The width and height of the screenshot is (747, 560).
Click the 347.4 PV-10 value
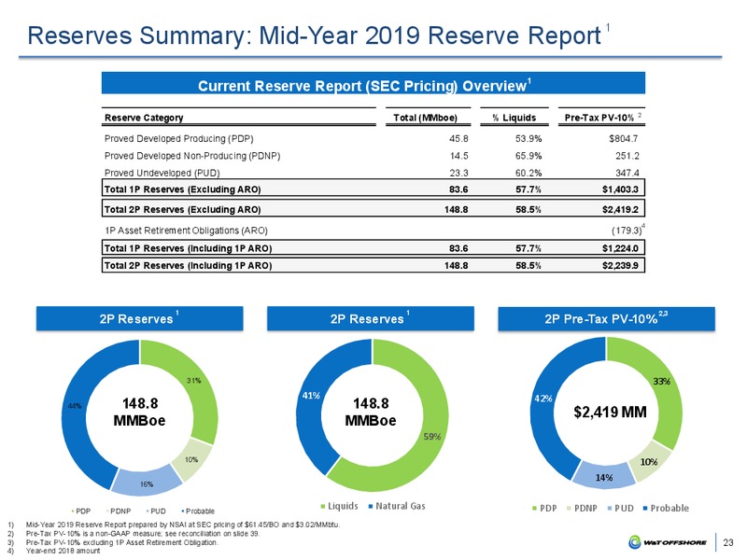point(627,173)
